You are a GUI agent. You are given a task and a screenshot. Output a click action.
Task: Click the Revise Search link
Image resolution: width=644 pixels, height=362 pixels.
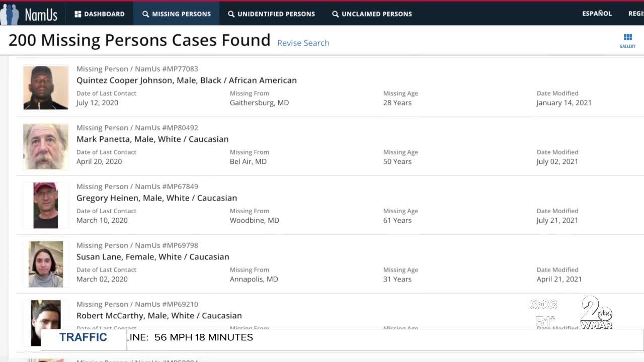(303, 43)
